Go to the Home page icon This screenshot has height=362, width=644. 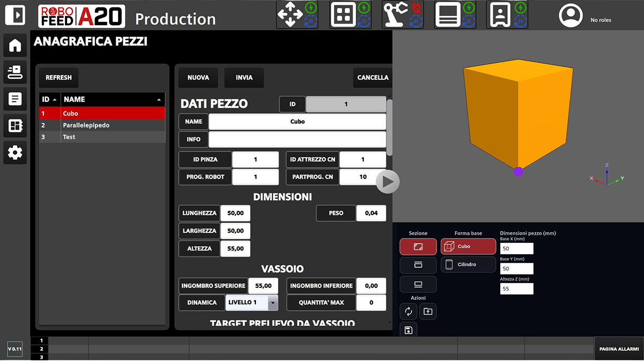click(15, 46)
